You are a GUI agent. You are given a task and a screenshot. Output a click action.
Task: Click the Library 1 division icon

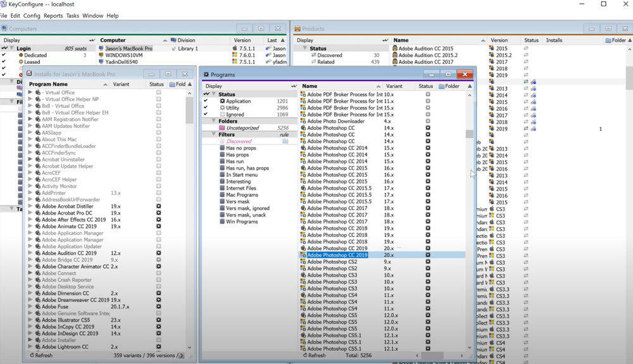pos(174,48)
